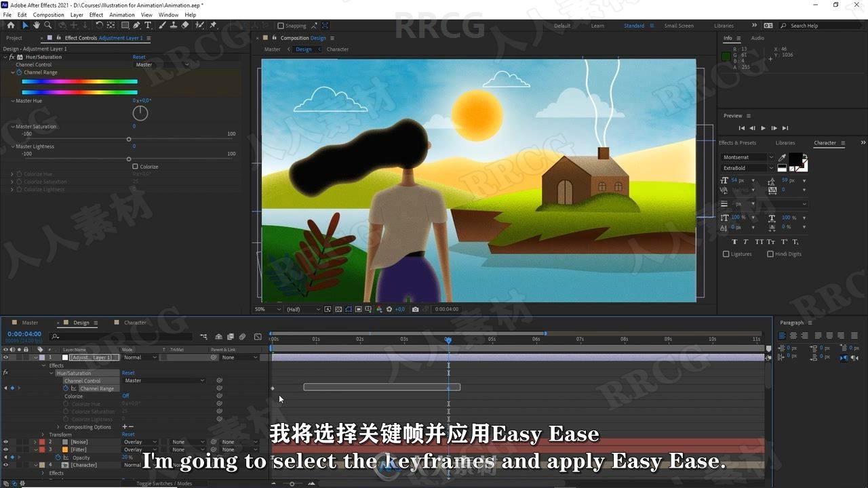Open the 50% magnification dropdown
Viewport: 868px width, 488px height.
click(268, 309)
